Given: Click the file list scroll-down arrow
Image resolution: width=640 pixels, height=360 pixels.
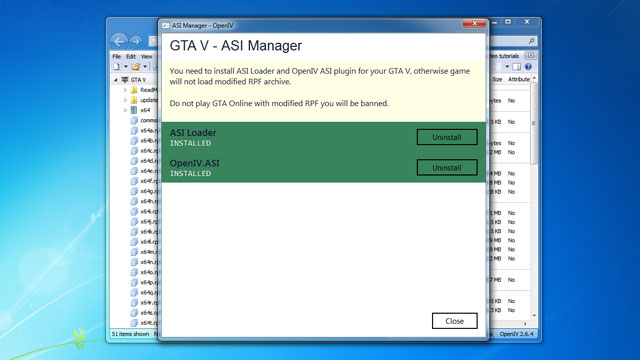Looking at the screenshot, I should tap(534, 316).
